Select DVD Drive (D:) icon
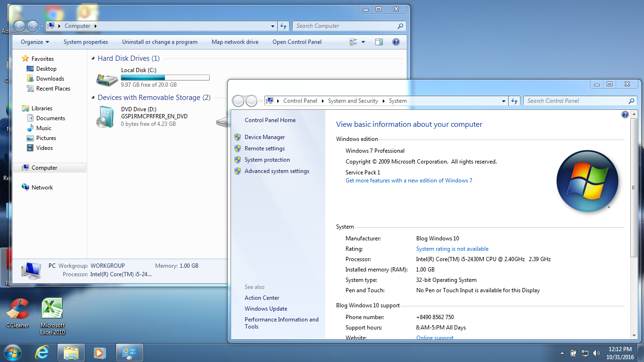The image size is (644, 362). click(106, 117)
